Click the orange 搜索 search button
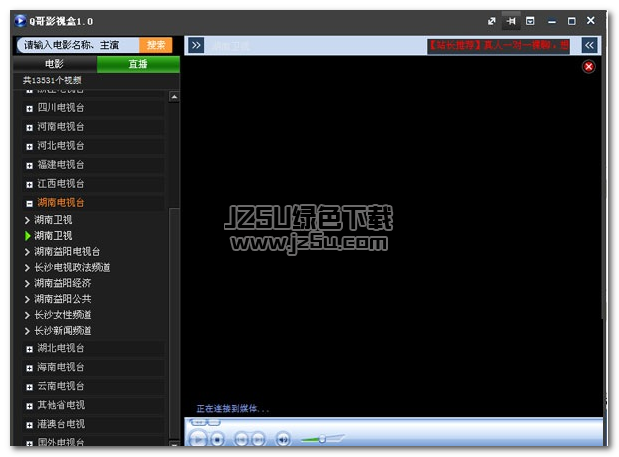 click(156, 45)
